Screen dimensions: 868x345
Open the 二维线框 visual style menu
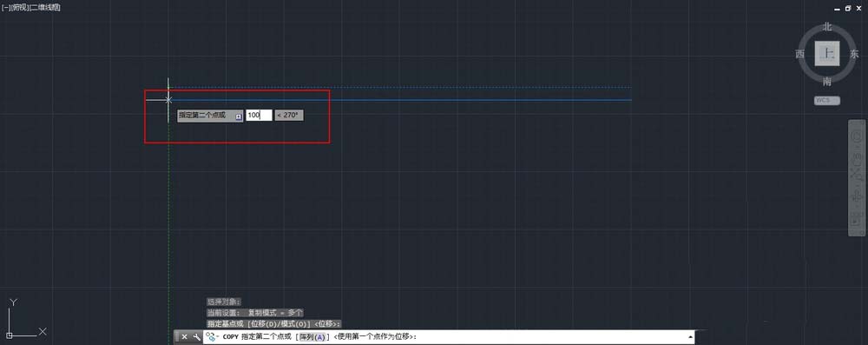(44, 7)
